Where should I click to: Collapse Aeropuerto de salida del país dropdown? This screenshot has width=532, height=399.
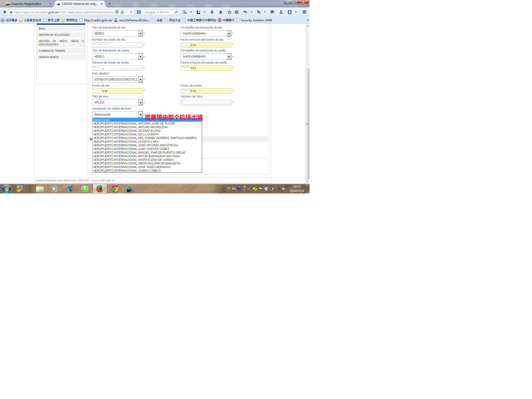140,115
